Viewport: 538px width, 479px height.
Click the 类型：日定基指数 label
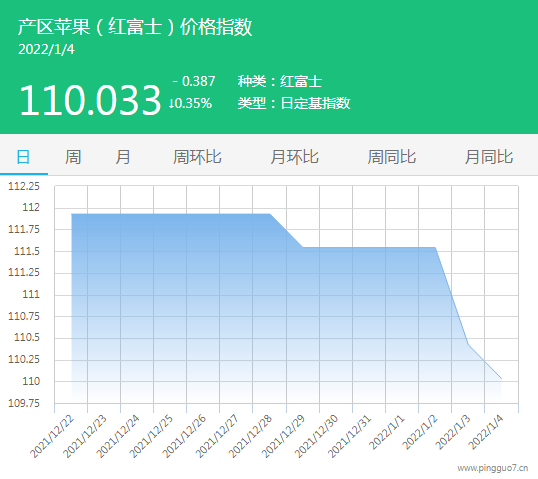pyautogui.click(x=294, y=103)
